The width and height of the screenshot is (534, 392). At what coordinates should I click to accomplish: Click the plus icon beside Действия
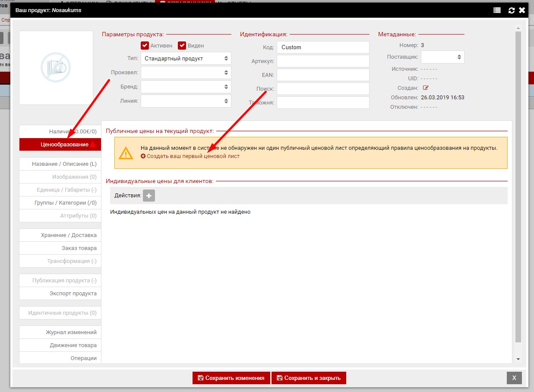pos(149,196)
